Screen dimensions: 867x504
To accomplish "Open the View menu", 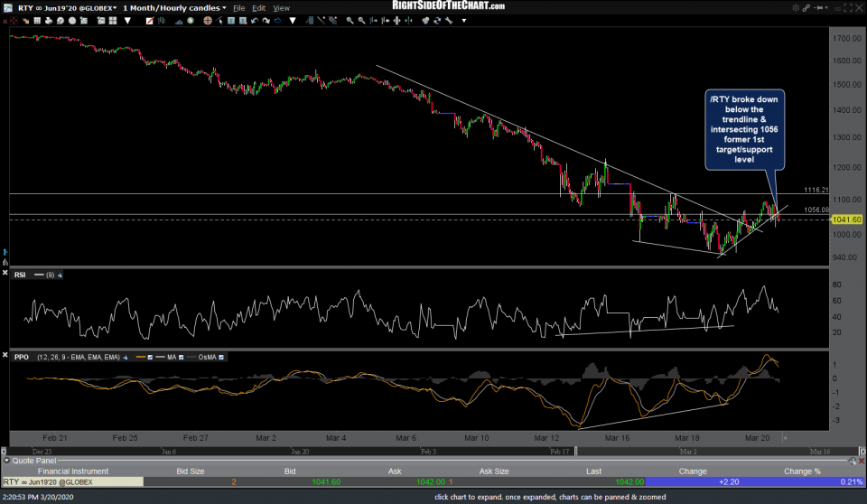I will pos(282,7).
